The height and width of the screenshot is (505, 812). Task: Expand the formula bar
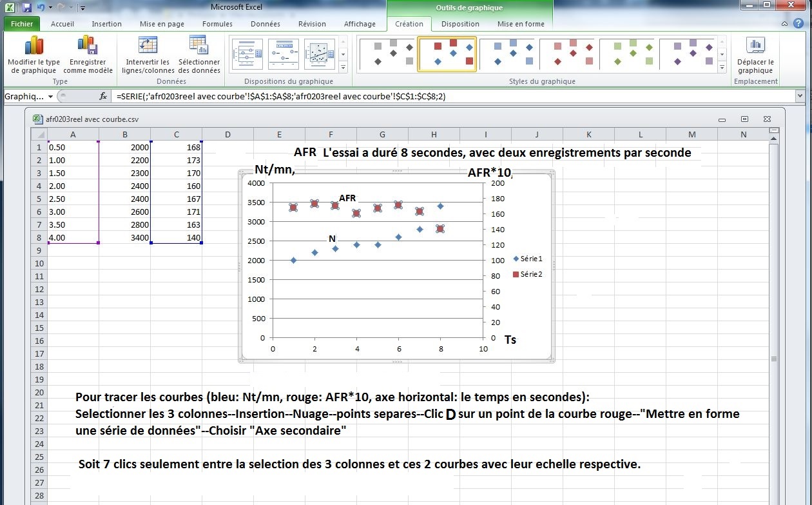coord(800,96)
